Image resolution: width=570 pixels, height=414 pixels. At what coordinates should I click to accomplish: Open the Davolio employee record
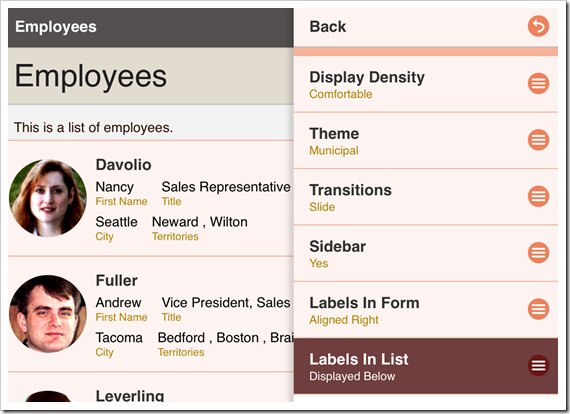pos(151,198)
